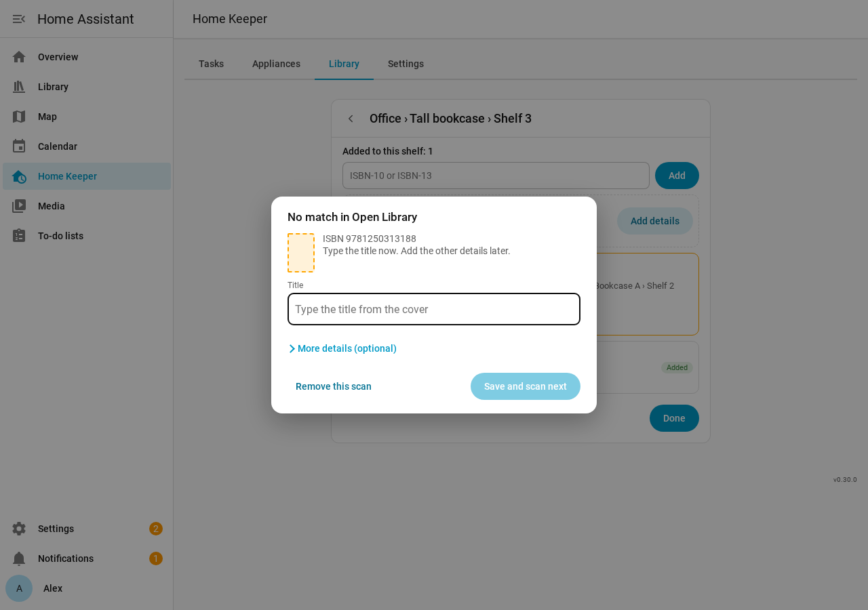Click the ISBN 9781250313188 text

point(370,239)
